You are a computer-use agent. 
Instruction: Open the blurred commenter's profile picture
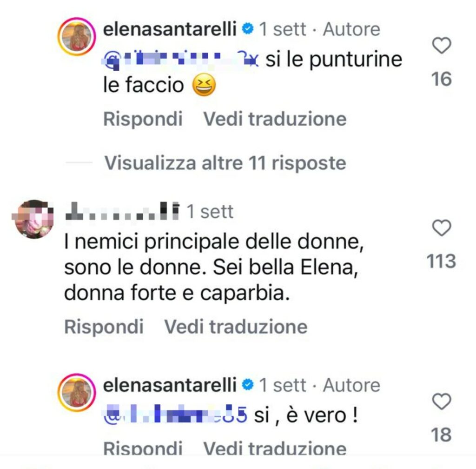[33, 219]
